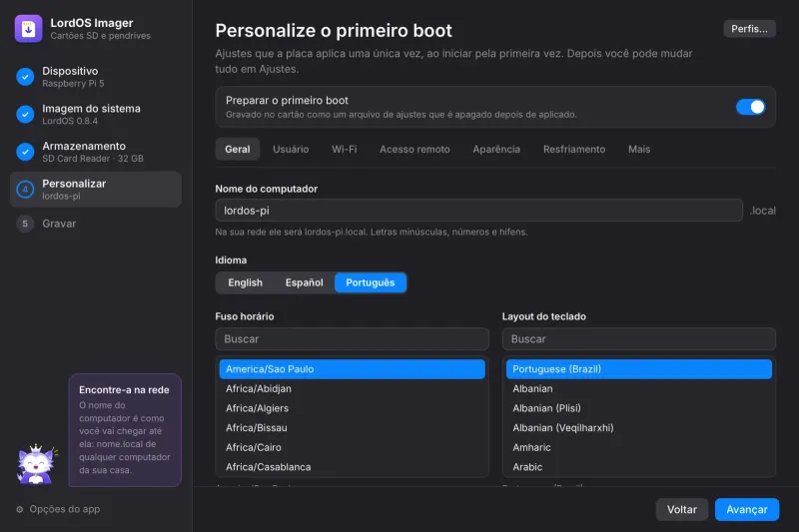Click the cat mascot with crown

tap(37, 464)
